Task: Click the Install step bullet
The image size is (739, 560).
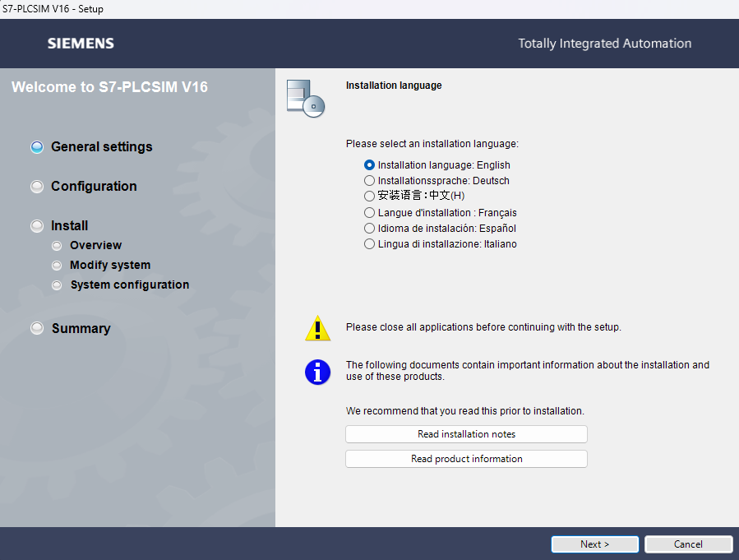Action: 37,226
